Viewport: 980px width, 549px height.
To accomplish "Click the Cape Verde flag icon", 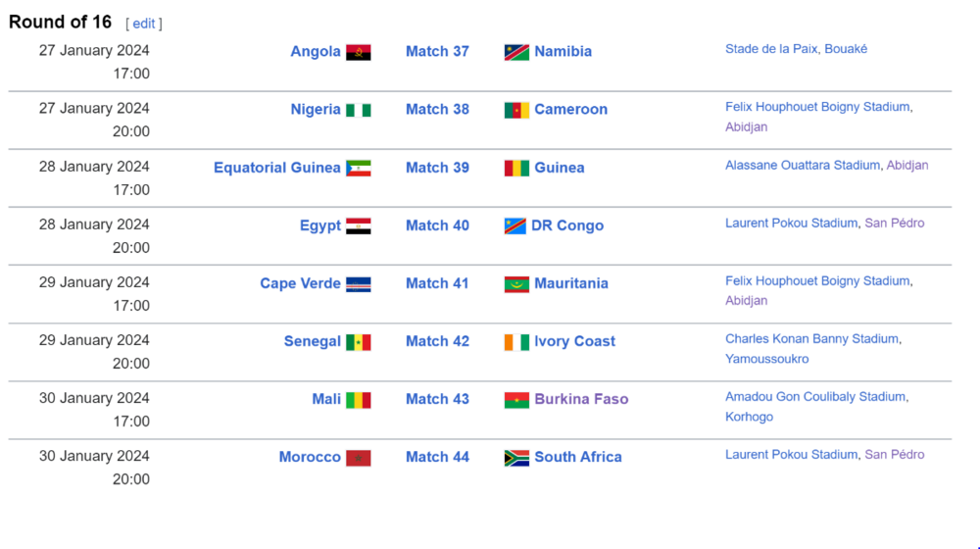I will click(x=358, y=284).
